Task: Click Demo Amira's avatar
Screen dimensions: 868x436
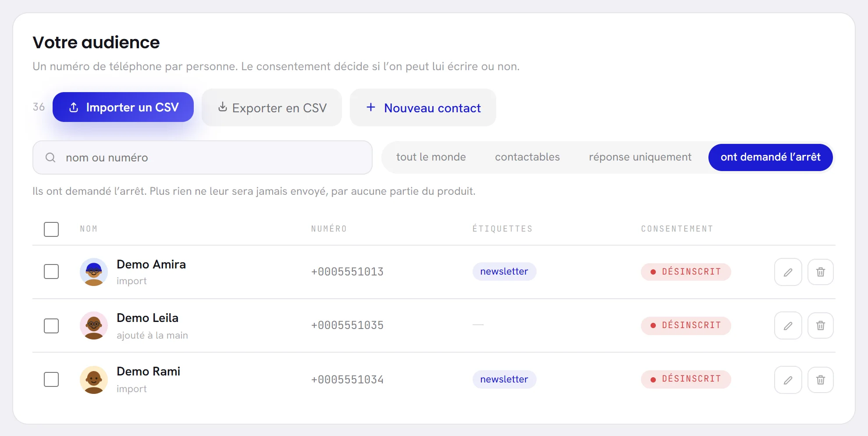Action: pyautogui.click(x=94, y=272)
